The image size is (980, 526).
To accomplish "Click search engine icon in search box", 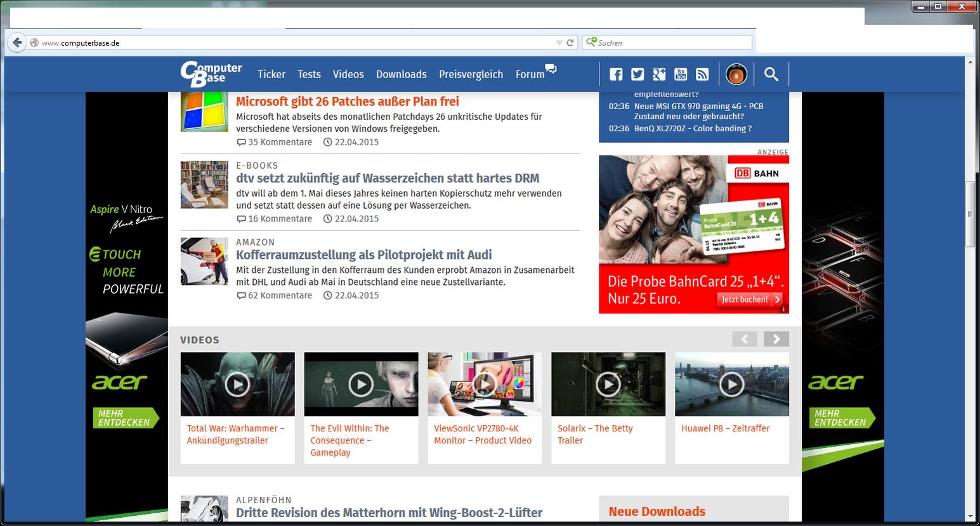I will click(x=591, y=42).
